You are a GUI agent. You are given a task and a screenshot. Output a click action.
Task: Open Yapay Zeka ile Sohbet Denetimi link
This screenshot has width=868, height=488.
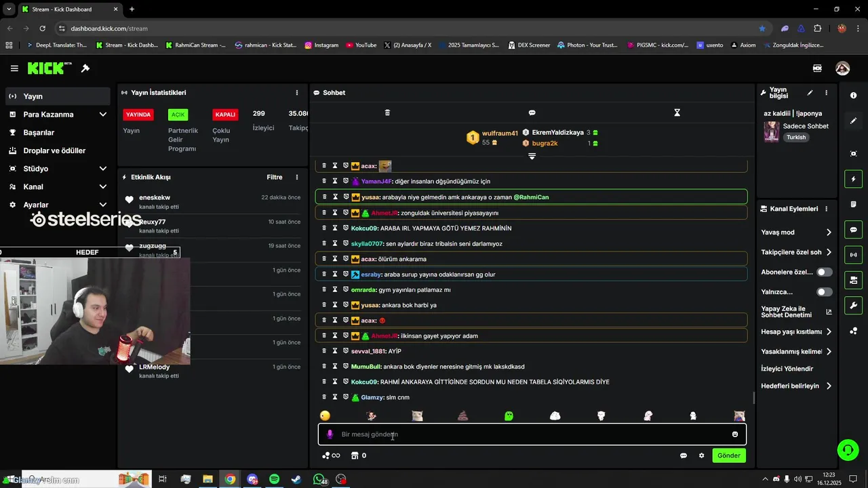797,312
